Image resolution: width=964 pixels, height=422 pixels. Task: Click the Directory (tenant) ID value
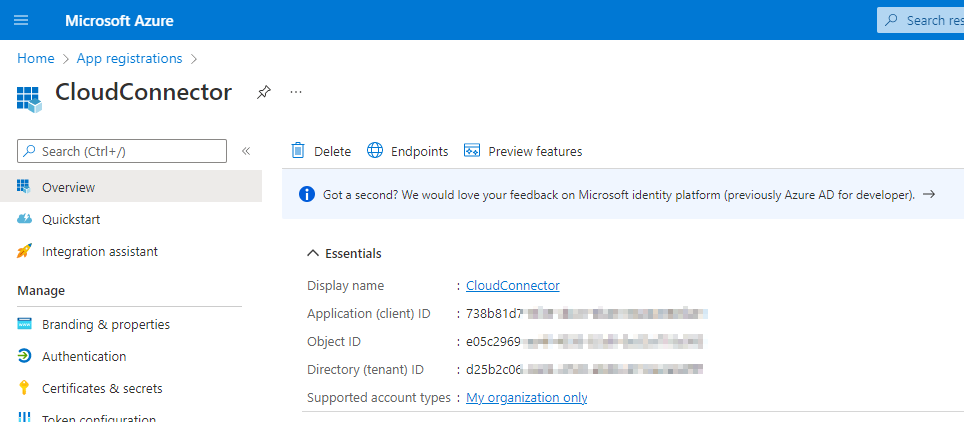click(584, 370)
